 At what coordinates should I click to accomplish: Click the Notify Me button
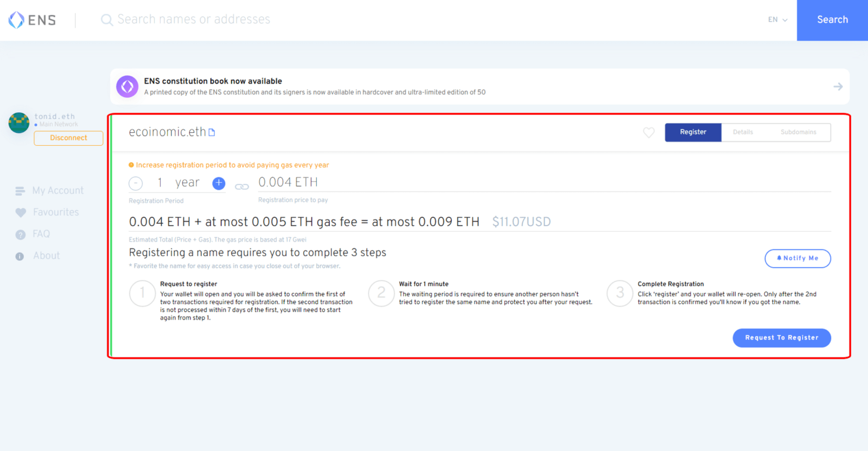797,259
